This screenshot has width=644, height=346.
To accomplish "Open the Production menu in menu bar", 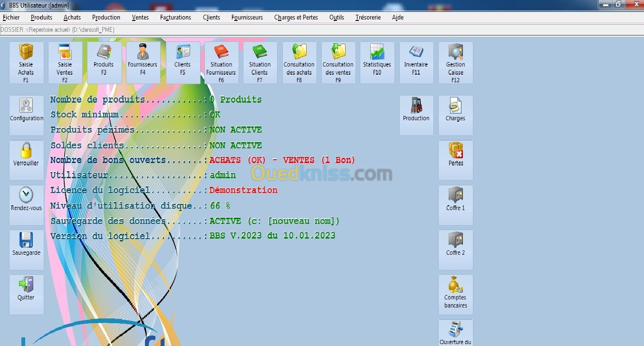I will (106, 18).
